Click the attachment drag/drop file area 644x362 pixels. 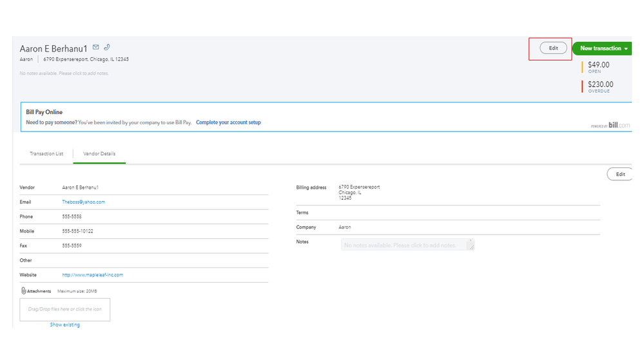[x=65, y=309]
